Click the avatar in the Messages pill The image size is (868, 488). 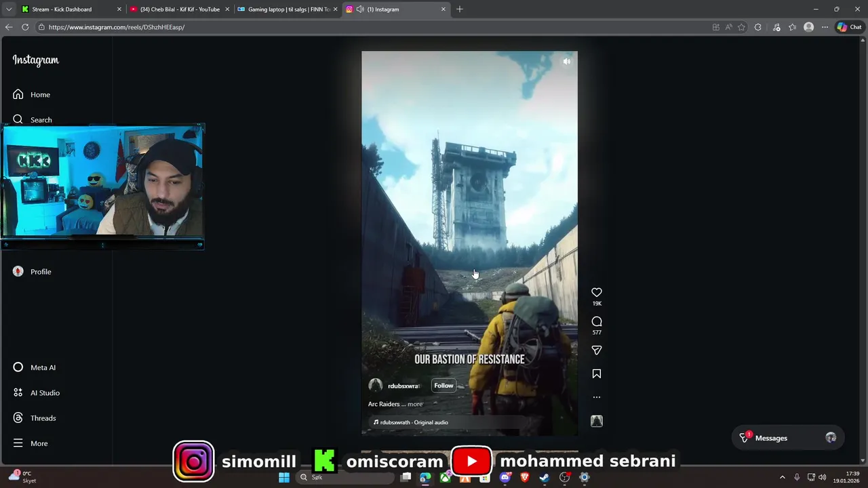pos(831,438)
